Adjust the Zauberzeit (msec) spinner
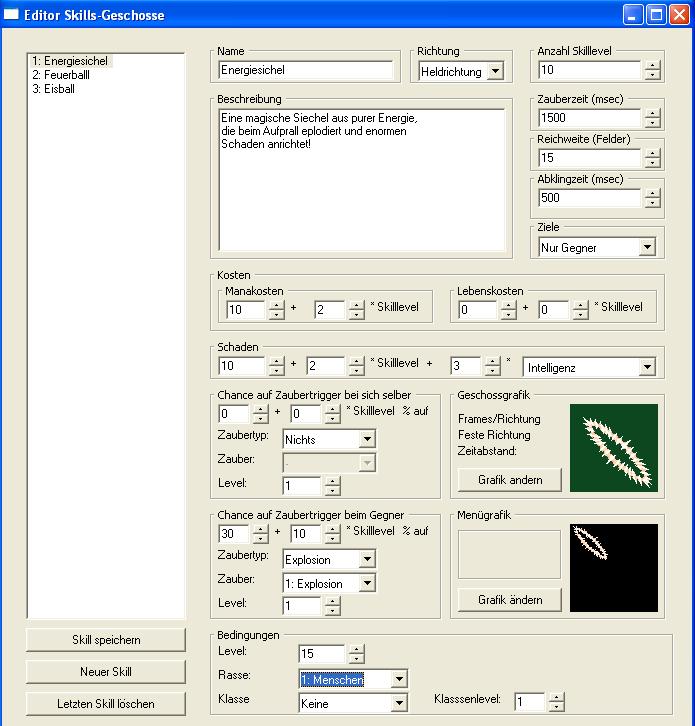This screenshot has height=726, width=695. coord(652,118)
